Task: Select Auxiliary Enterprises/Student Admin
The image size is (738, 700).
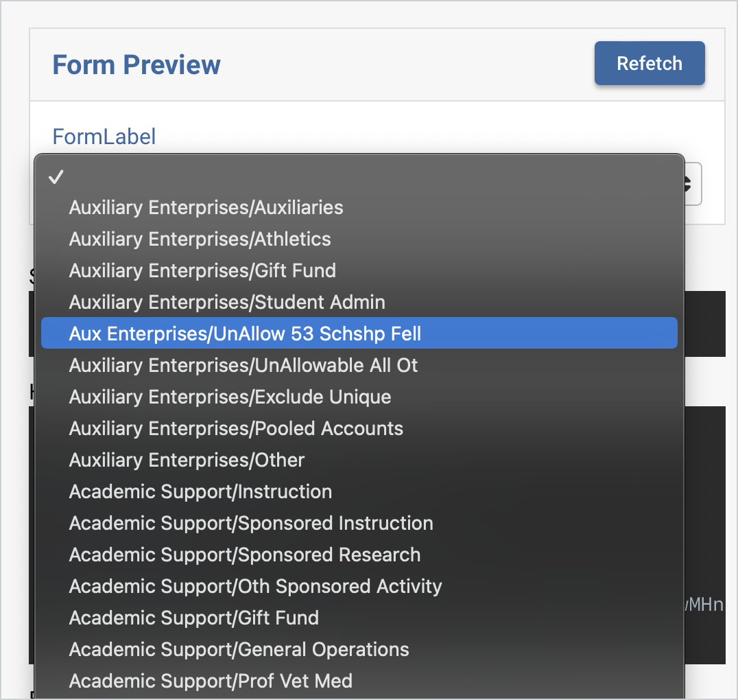Action: (227, 302)
